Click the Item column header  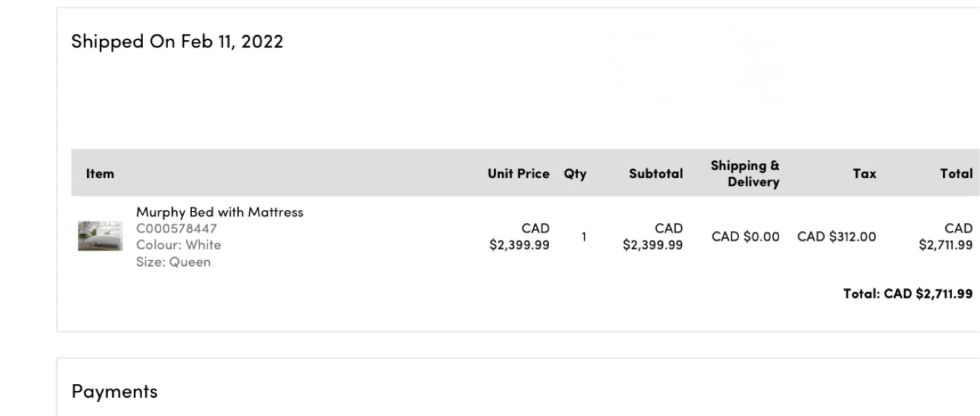coord(100,173)
